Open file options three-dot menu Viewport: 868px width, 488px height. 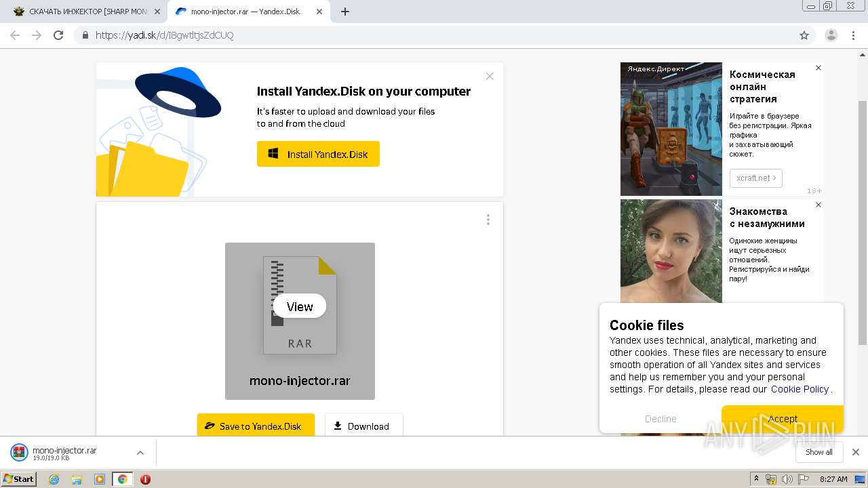click(488, 220)
